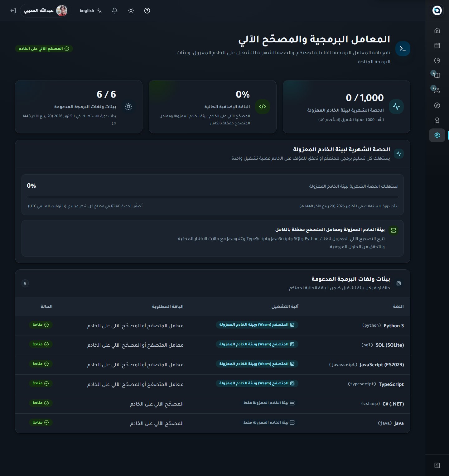Open the compass explore icon
The height and width of the screenshot is (476, 449).
click(x=437, y=105)
